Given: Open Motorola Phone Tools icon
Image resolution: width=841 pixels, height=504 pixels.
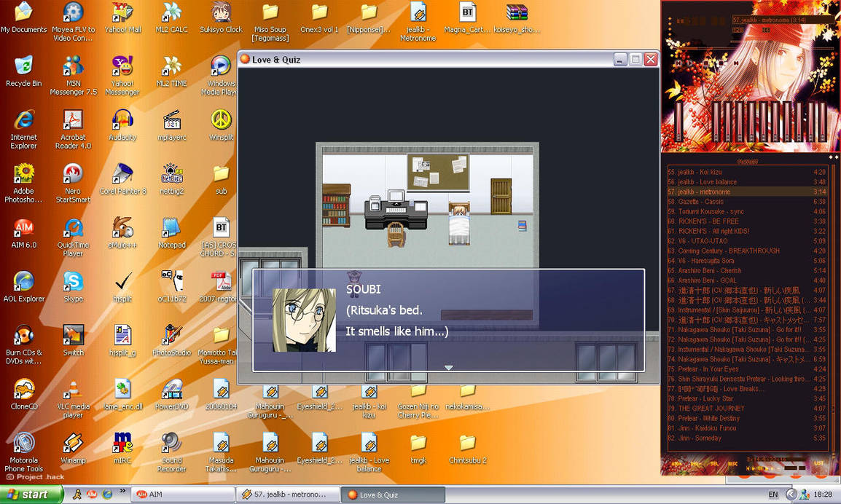Looking at the screenshot, I should (x=23, y=452).
